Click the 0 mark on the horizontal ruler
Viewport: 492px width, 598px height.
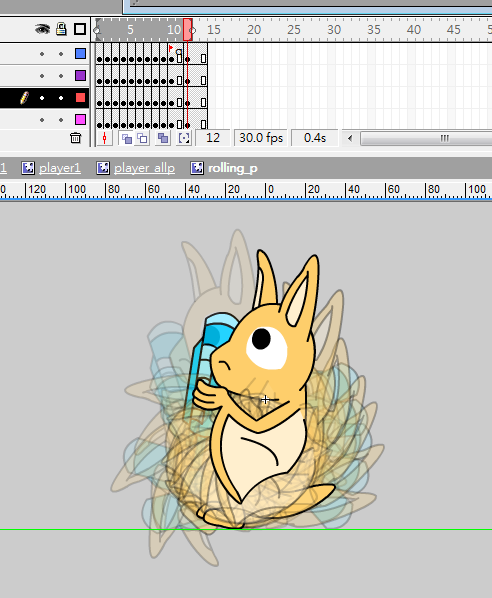point(270,189)
